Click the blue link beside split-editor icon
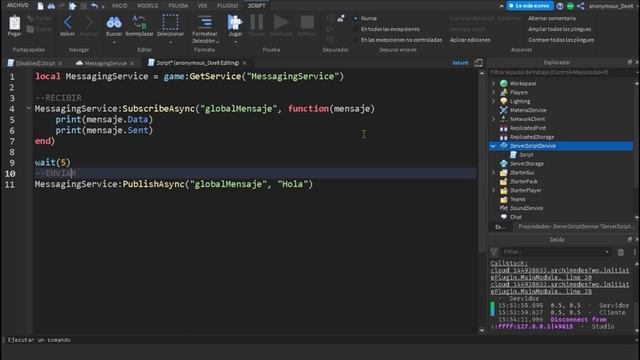This screenshot has height=360, width=640. pyautogui.click(x=460, y=63)
